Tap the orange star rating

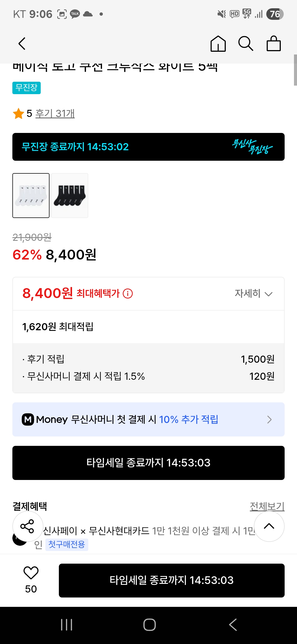18,114
